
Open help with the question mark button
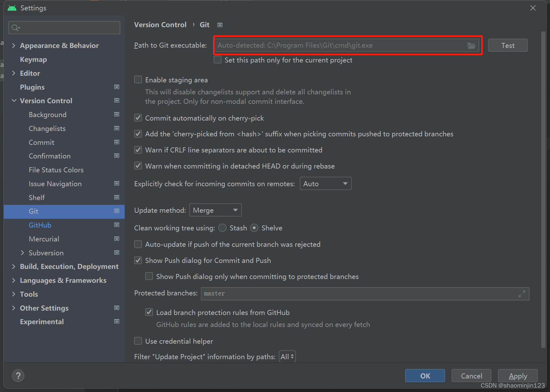tap(18, 376)
